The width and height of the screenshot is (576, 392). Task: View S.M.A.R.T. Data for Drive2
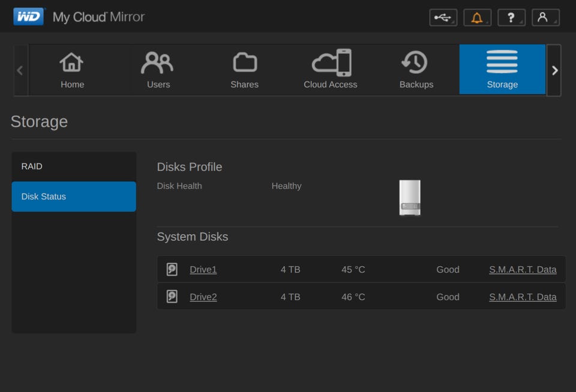(523, 297)
